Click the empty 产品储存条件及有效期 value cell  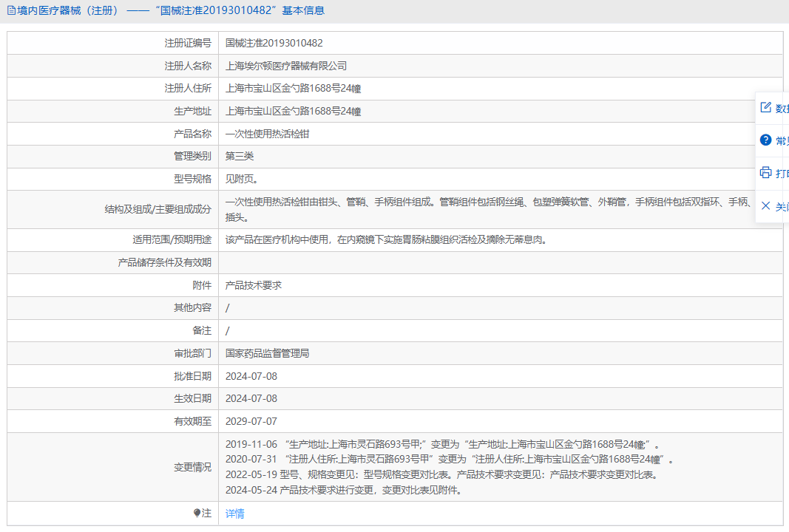click(x=500, y=262)
